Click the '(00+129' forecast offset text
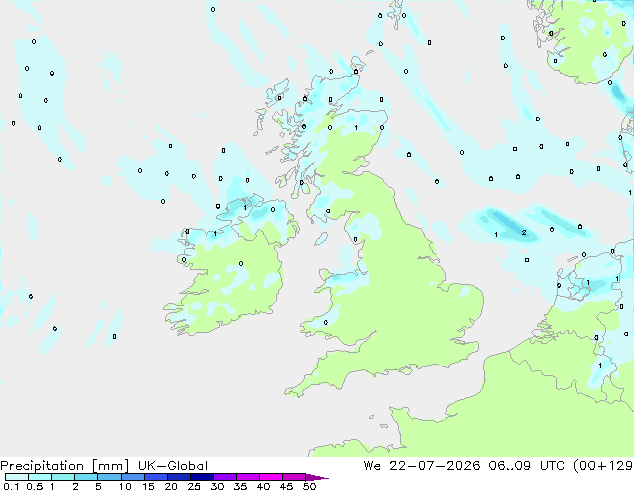This screenshot has width=634, height=490. 603,466
